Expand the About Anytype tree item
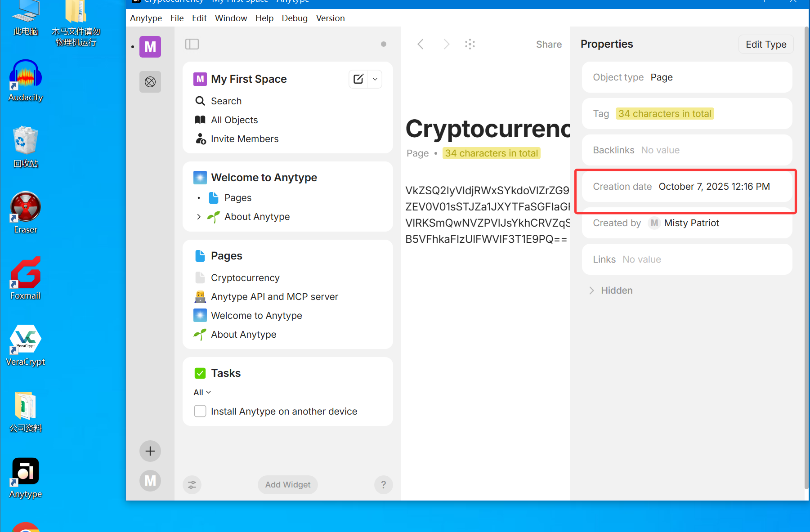 click(199, 217)
